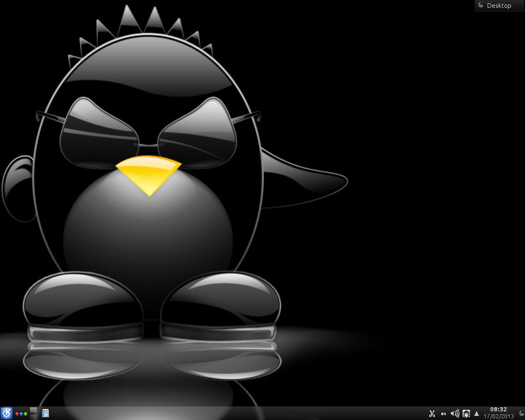
Task: Show hidden system tray icons arrow
Action: click(x=477, y=413)
